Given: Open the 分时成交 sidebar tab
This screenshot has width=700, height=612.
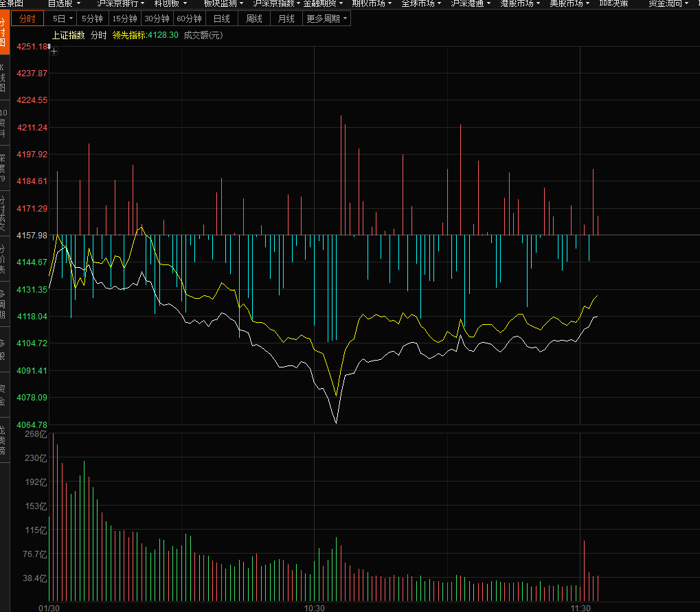Looking at the screenshot, I should [x=3, y=213].
